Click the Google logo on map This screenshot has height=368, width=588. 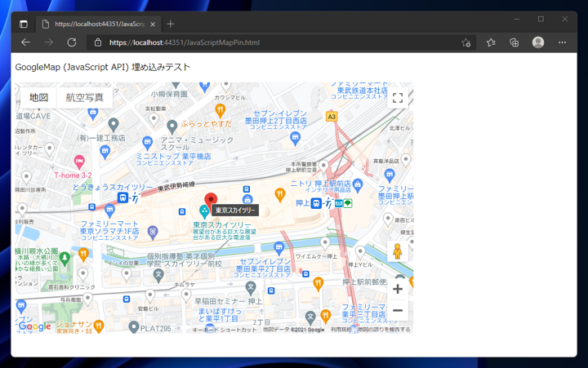pyautogui.click(x=35, y=326)
